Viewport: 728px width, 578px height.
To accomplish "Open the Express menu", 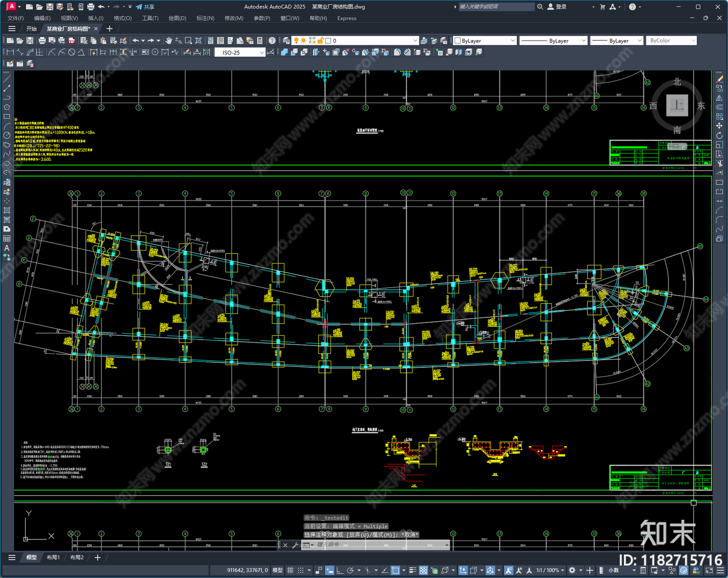I will coord(347,18).
